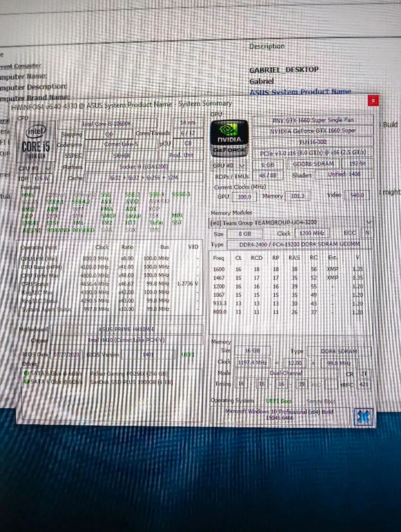
Task: Click ASUS System Product Name link in background window
Action: point(300,91)
